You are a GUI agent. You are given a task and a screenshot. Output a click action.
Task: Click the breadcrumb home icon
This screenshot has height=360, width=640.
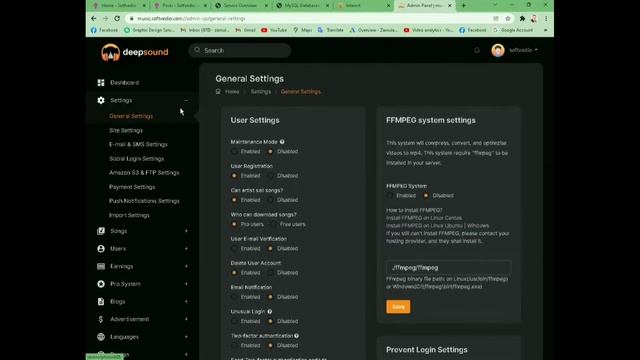click(x=218, y=91)
